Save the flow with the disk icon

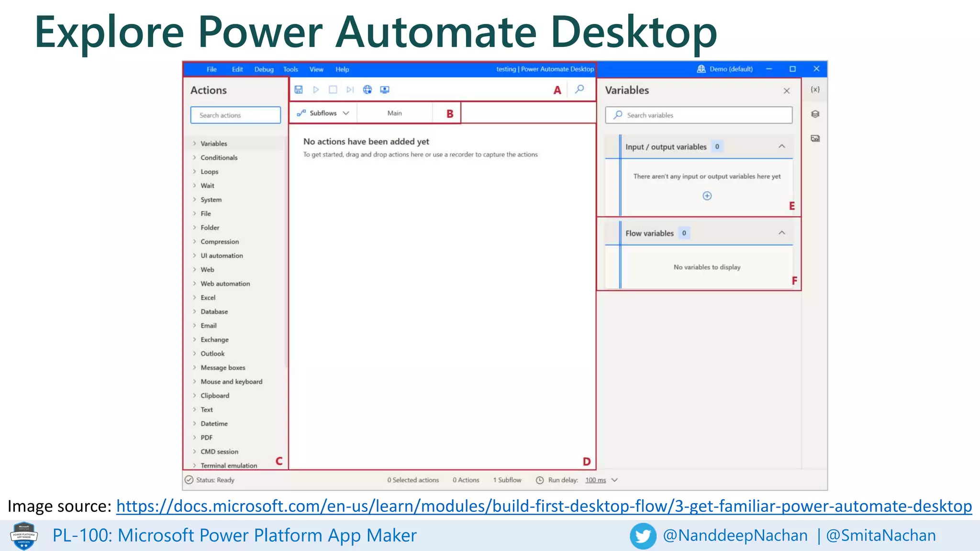pyautogui.click(x=299, y=89)
